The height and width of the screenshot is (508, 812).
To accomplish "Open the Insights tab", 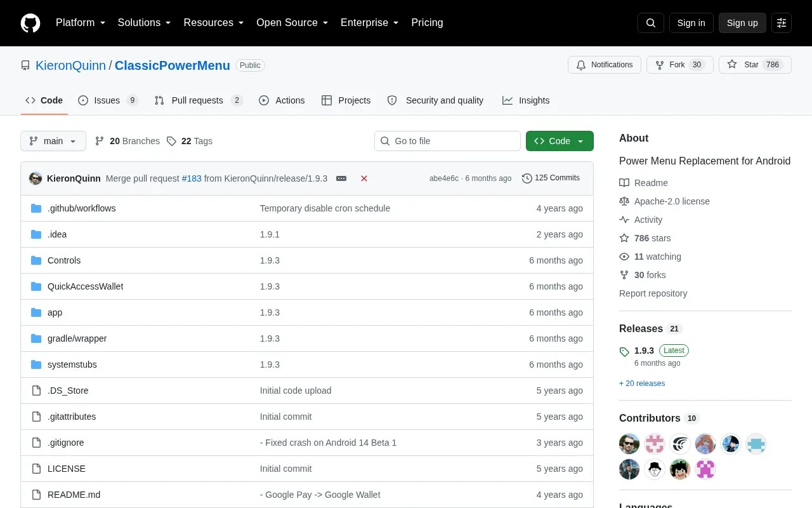I will [x=526, y=100].
